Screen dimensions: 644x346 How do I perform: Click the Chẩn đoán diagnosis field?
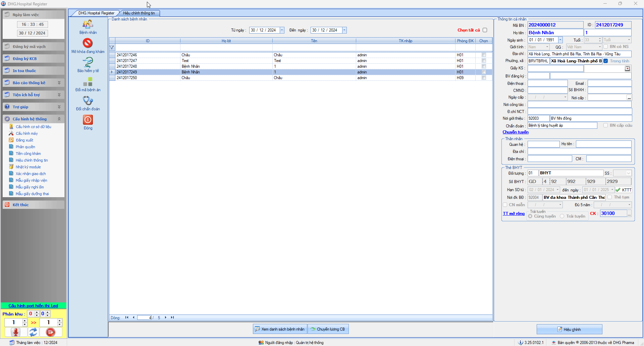click(562, 125)
